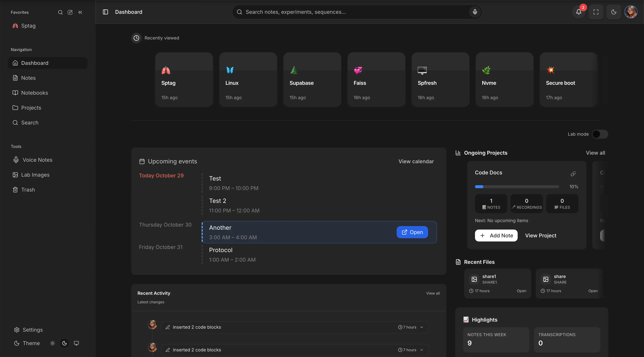Open the user profile avatar
644x357 pixels.
point(631,12)
